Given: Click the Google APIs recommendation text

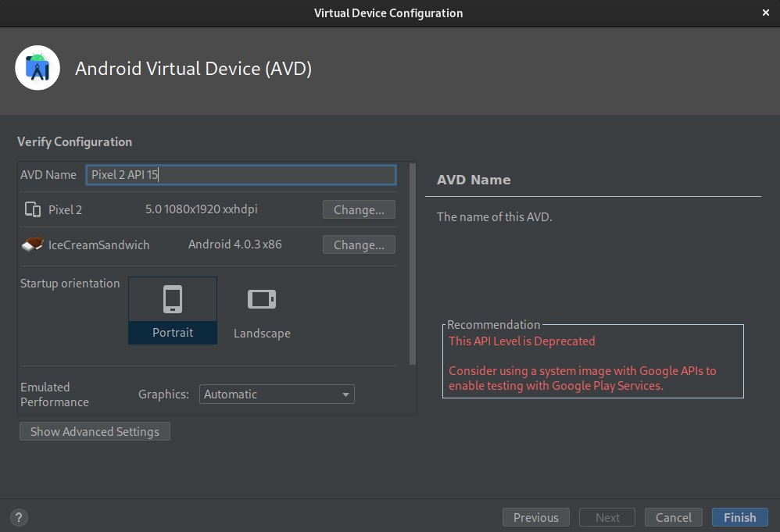Looking at the screenshot, I should [582, 378].
